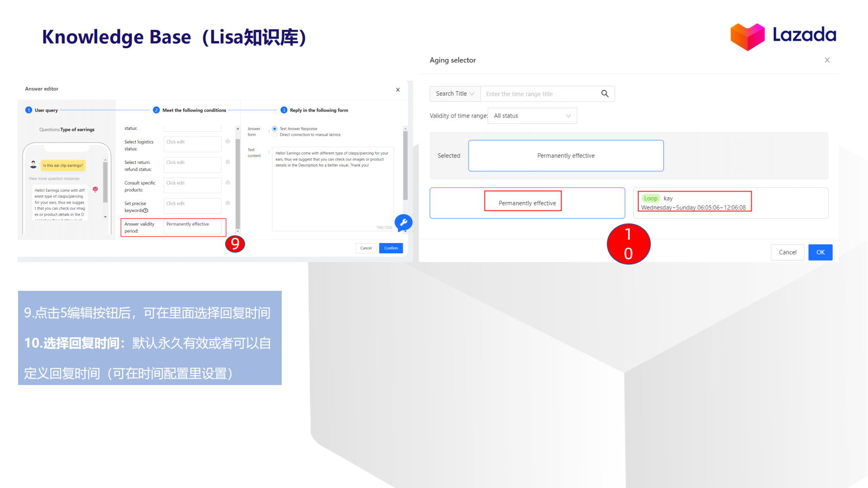The height and width of the screenshot is (488, 868).
Task: Click the green Loop badge on kay entry
Action: click(651, 198)
